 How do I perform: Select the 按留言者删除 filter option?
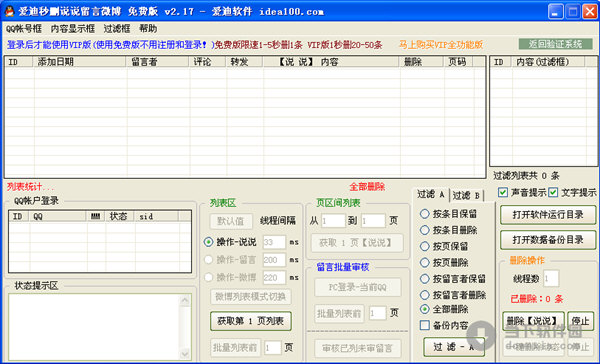[424, 295]
